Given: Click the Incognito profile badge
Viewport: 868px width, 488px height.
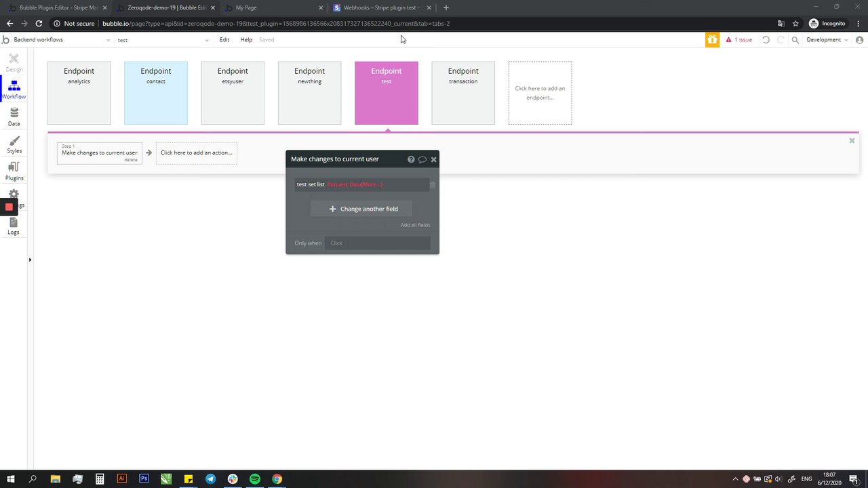Looking at the screenshot, I should (828, 23).
